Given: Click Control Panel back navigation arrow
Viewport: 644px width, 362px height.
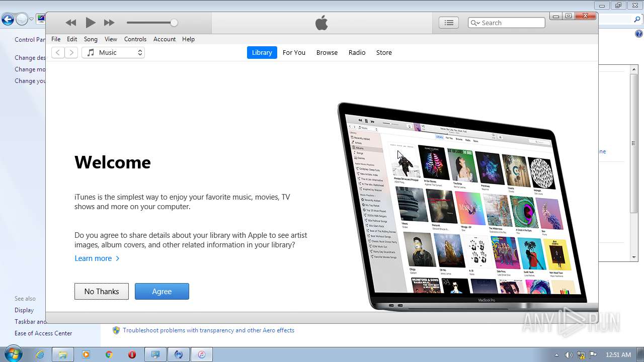Looking at the screenshot, I should pos(7,20).
